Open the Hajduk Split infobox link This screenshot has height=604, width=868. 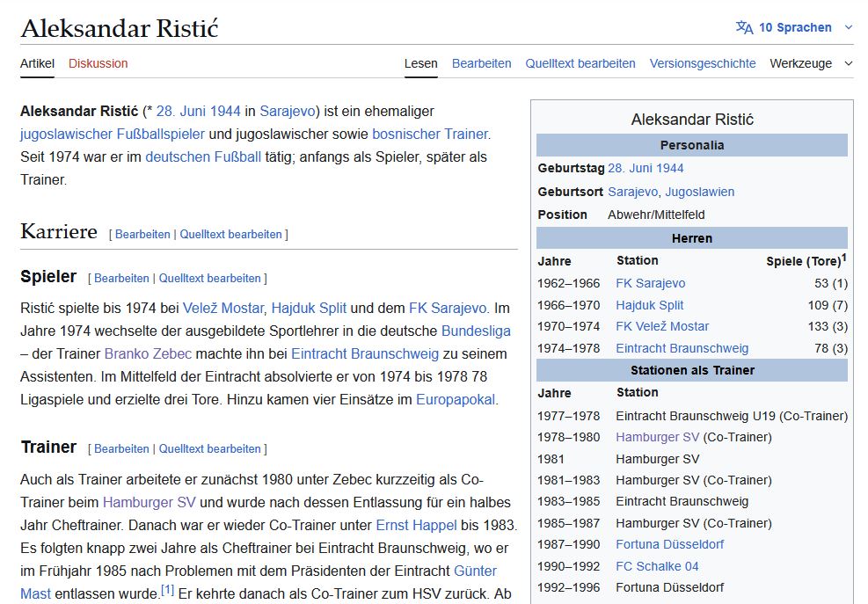coord(649,305)
